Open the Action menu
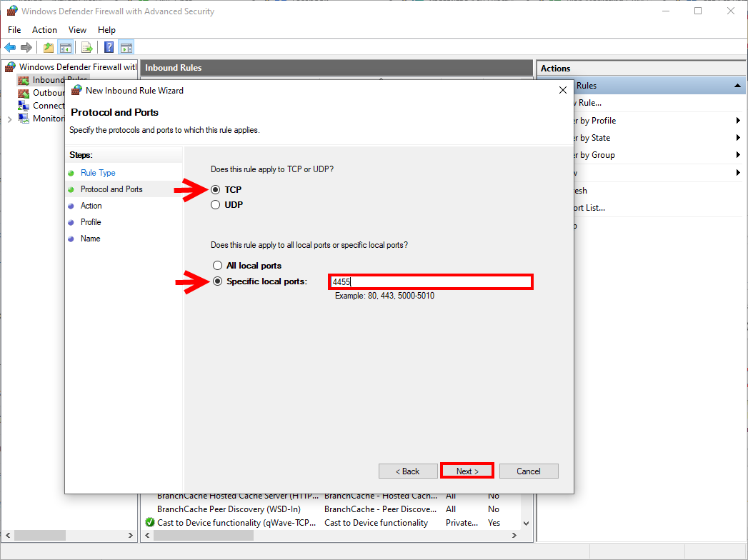Viewport: 748px width, 560px height. [44, 29]
